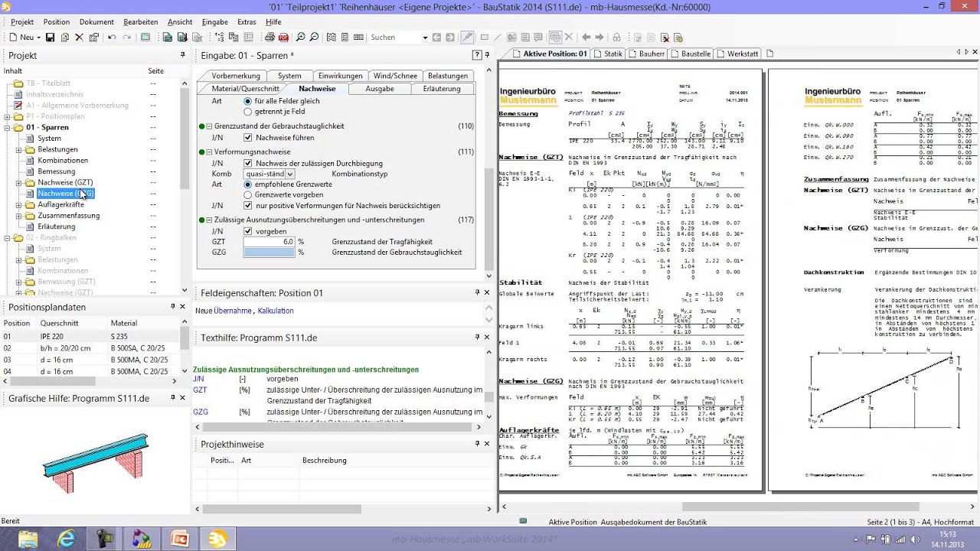Click the new empty document tab icon after Werkstatt
This screenshot has width=980, height=551.
tap(770, 54)
